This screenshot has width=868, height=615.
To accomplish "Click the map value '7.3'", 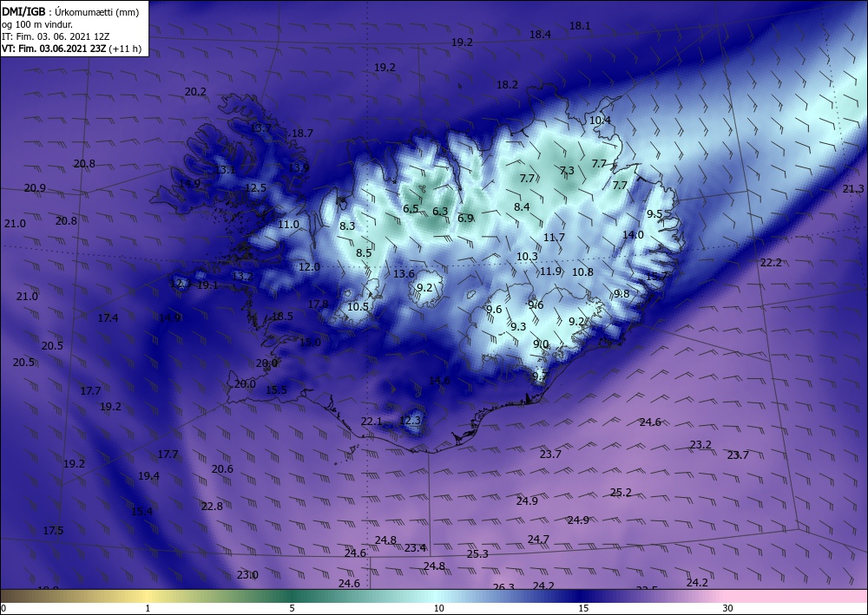I will coord(567,171).
